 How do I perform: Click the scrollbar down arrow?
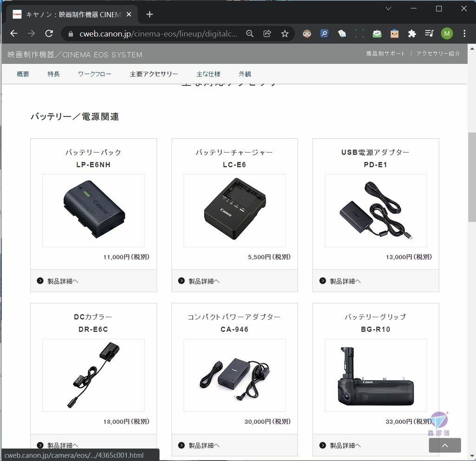(x=472, y=456)
